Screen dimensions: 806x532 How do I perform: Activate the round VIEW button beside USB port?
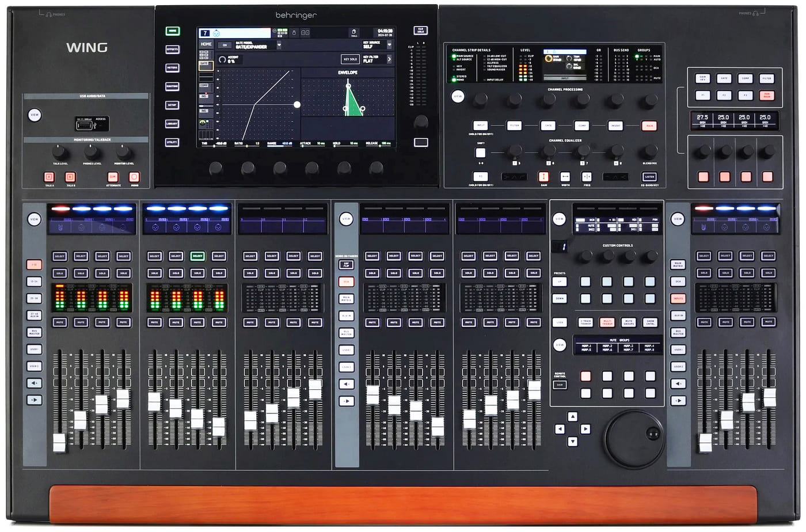point(35,115)
